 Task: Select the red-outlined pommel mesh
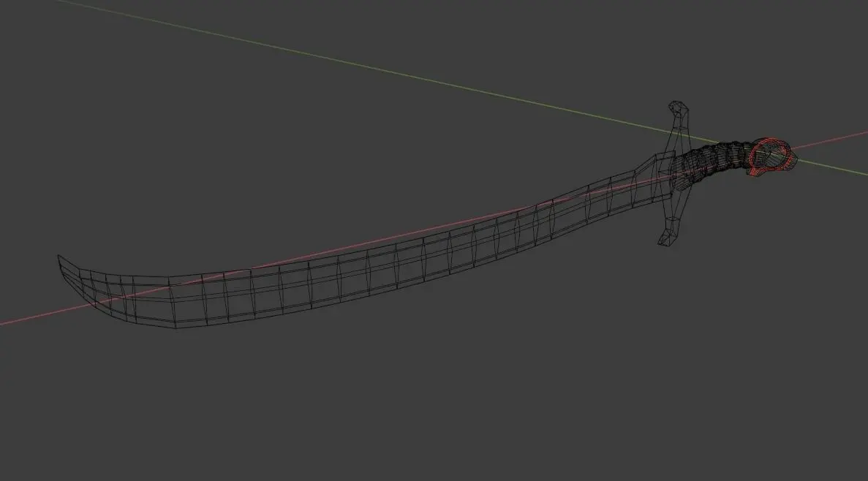pos(772,156)
